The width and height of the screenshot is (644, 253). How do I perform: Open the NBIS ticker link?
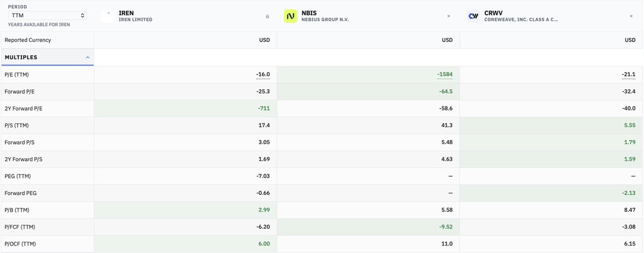(x=309, y=12)
